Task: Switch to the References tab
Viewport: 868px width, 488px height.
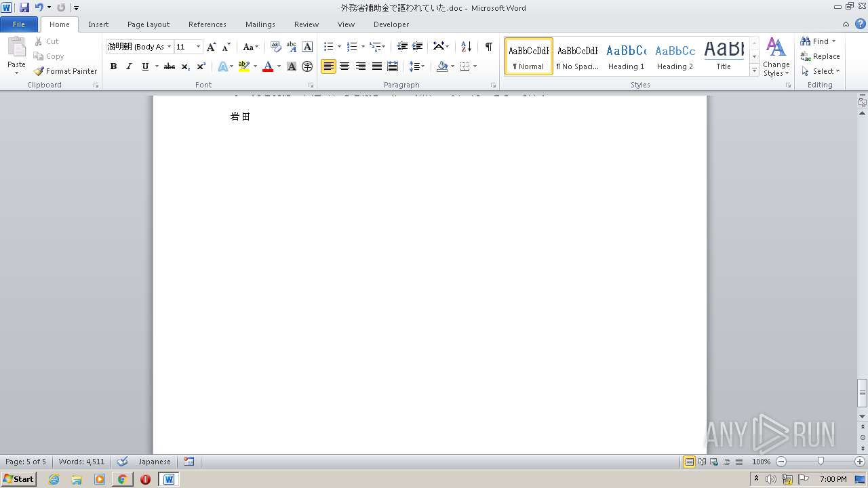Action: (208, 24)
